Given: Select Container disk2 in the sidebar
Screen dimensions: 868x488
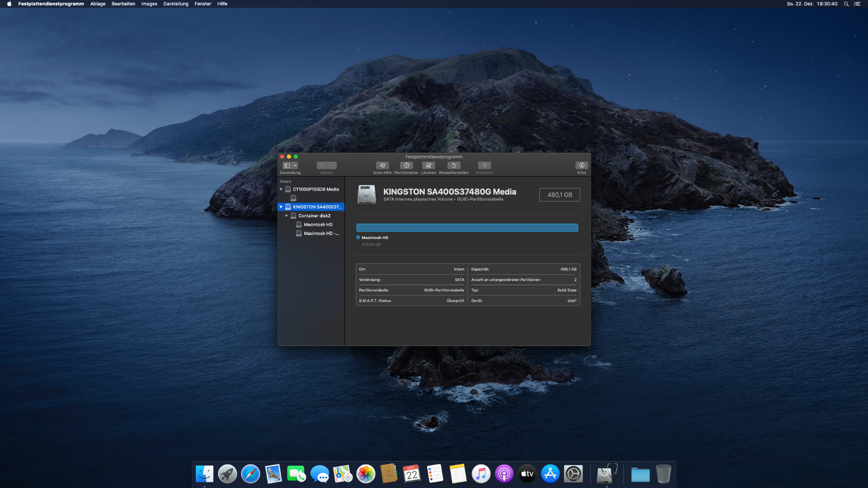Looking at the screenshot, I should 314,216.
